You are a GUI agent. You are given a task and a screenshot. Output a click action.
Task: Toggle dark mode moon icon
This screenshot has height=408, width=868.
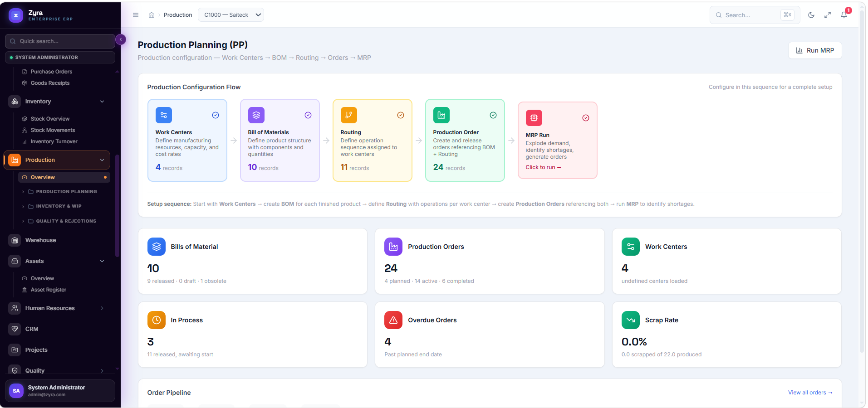811,15
